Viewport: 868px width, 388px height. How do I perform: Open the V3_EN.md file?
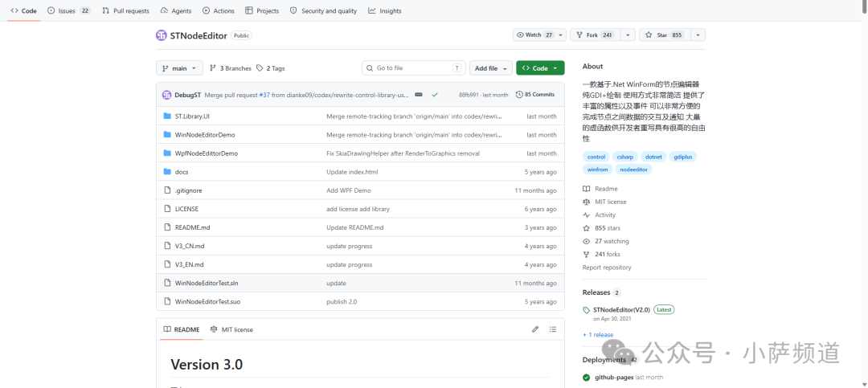pos(190,264)
